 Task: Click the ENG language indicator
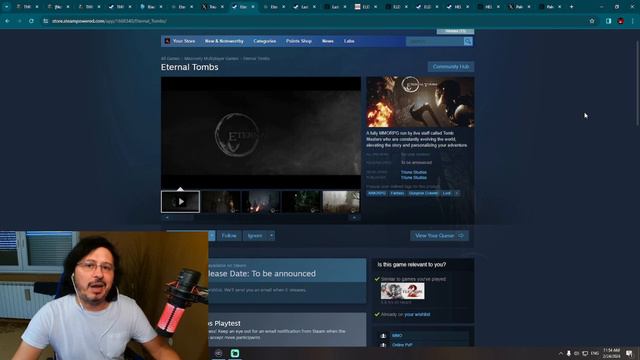click(x=594, y=353)
